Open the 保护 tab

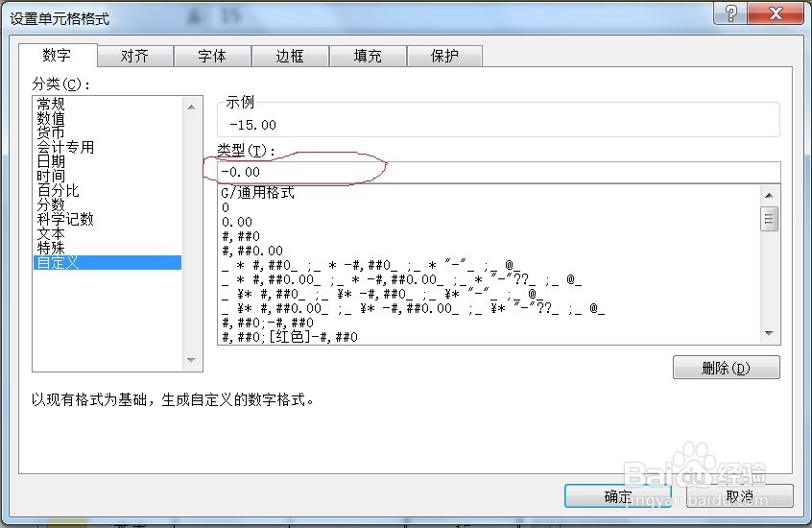(x=444, y=56)
